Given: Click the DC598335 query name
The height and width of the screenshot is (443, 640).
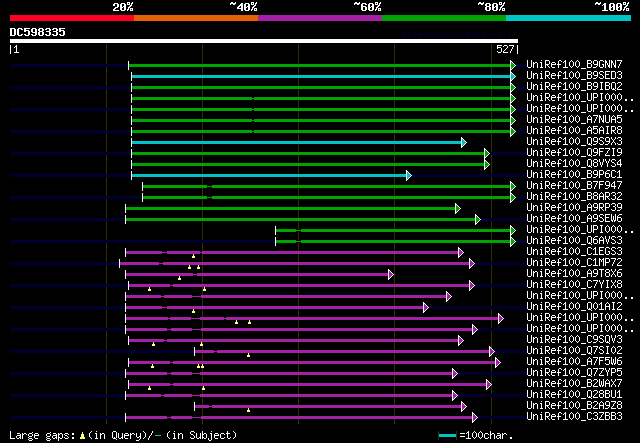Looking at the screenshot, I should coord(38,32).
